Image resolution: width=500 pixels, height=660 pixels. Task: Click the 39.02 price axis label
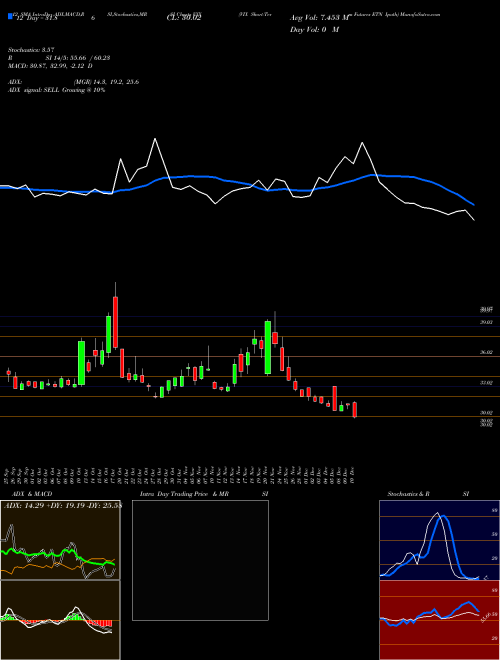(x=486, y=322)
